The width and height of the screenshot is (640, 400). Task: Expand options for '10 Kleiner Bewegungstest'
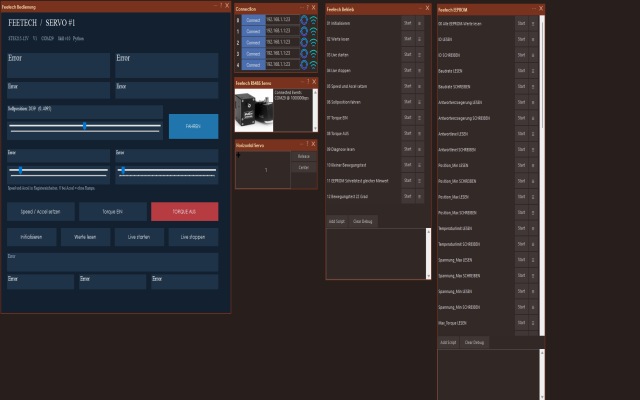(419, 165)
